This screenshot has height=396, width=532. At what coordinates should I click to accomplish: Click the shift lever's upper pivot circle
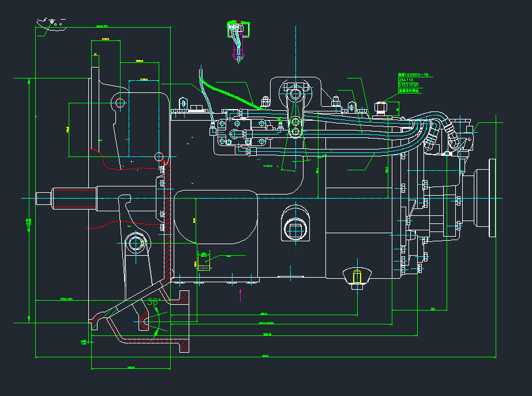(x=295, y=94)
